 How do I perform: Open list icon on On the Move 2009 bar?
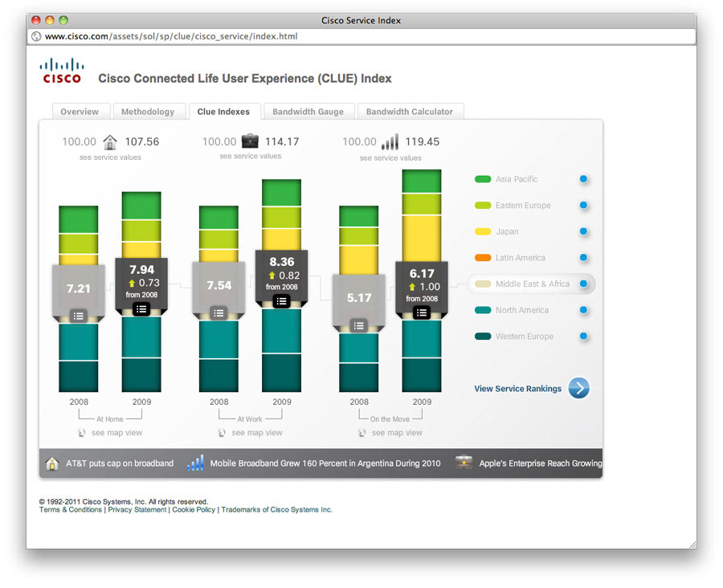pos(422,312)
